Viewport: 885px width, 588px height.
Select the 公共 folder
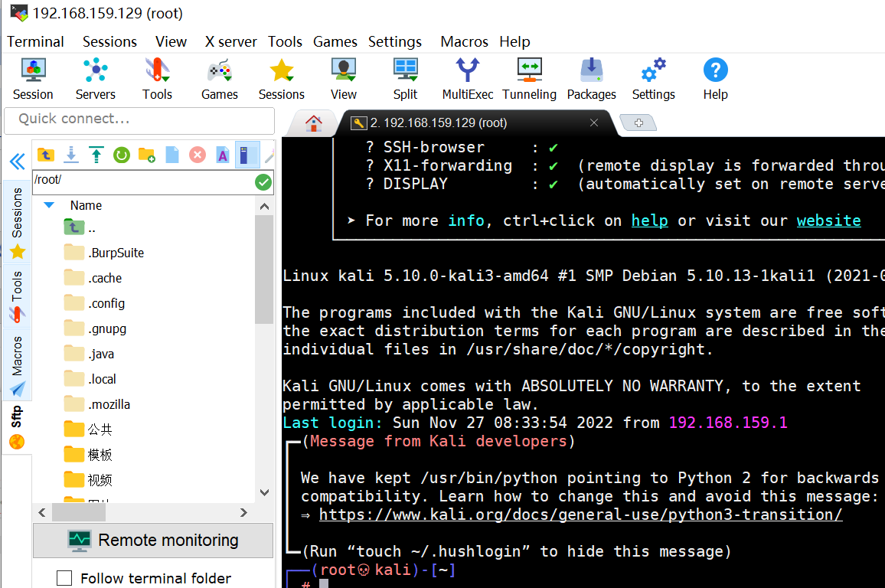[x=89, y=430]
